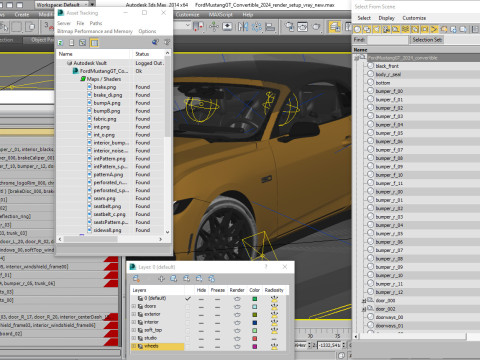This screenshot has height=360, width=480.
Task: Click Select Objects in Layer icon
Action: point(174,278)
